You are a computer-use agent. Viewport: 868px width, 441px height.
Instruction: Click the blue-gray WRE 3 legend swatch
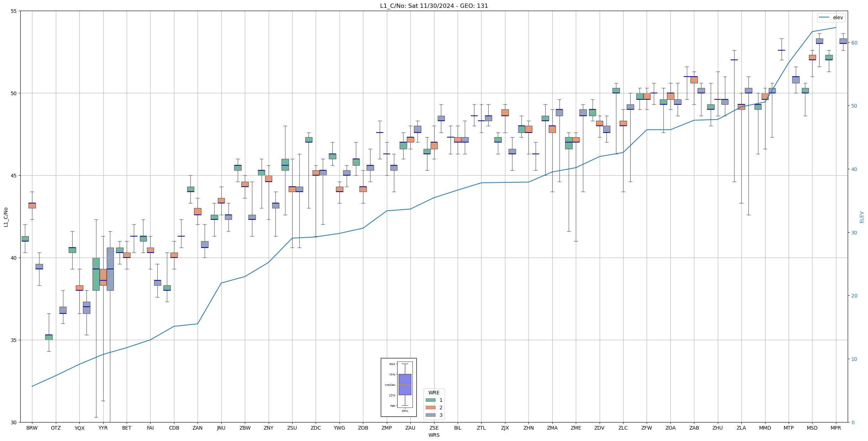pyautogui.click(x=430, y=415)
